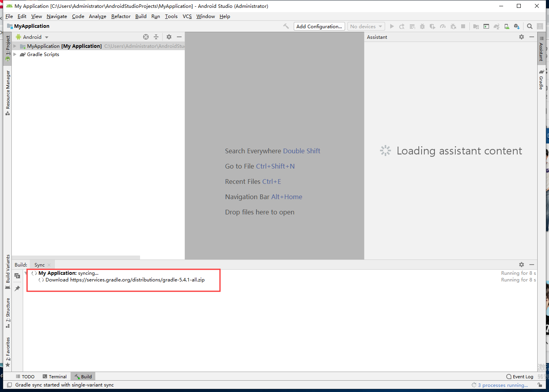Click Apply Code Changes icon in toolbar
The height and width of the screenshot is (392, 549).
[x=412, y=26]
